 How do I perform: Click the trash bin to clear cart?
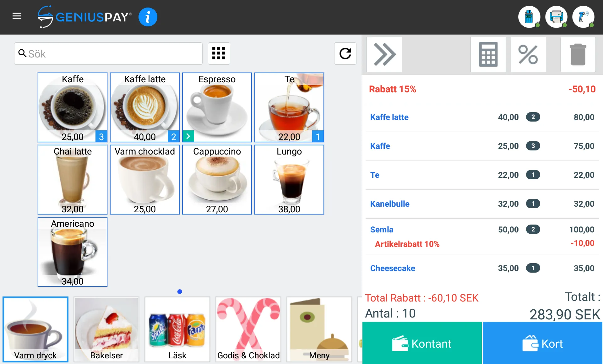click(x=578, y=54)
